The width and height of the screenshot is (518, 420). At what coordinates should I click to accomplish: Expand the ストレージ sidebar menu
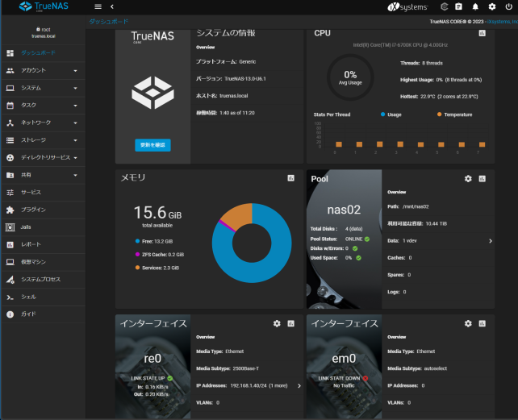click(43, 140)
